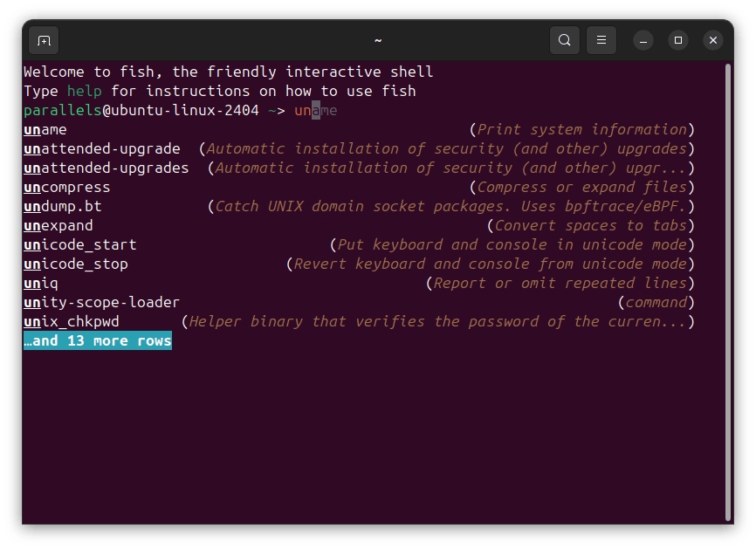This screenshot has height=549, width=756.
Task: Click 'Revert keyboard and console from unicode mode'
Action: [491, 264]
